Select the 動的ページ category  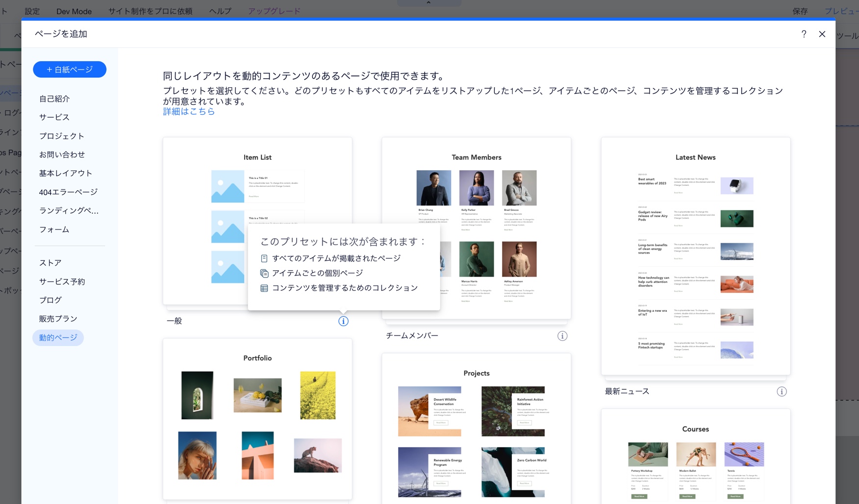58,337
